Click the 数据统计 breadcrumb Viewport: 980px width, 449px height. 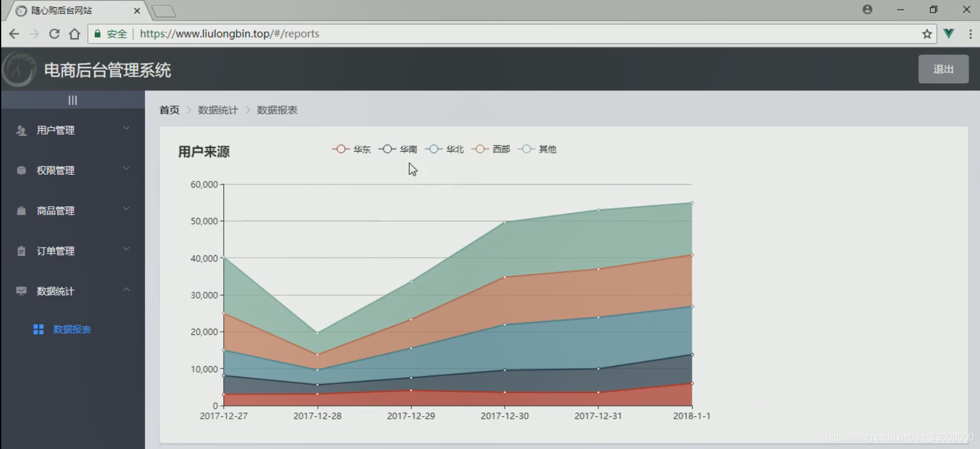pyautogui.click(x=218, y=110)
